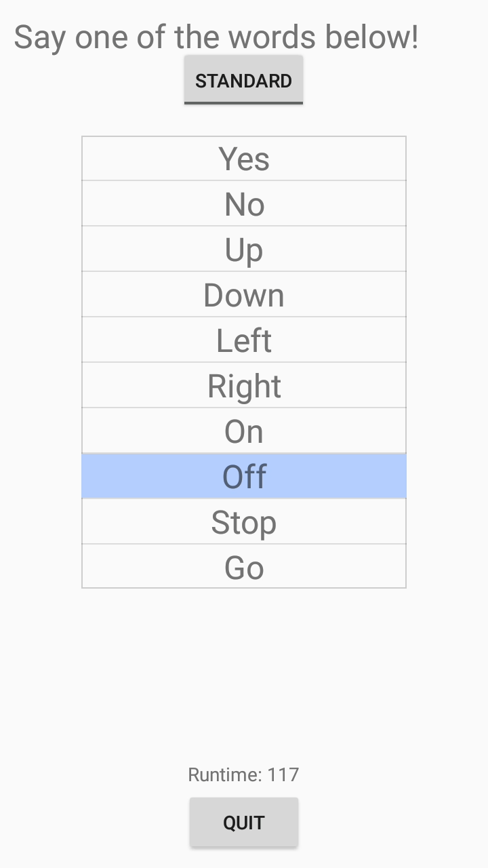488x868 pixels.
Task: Tap the Stop word row
Action: point(244,522)
